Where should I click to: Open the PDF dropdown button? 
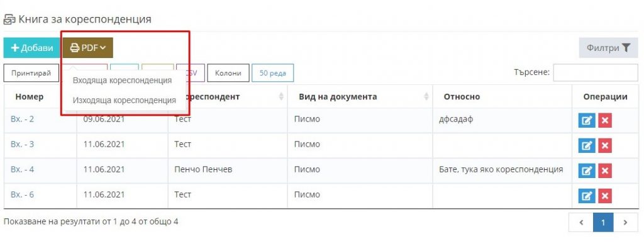point(88,48)
